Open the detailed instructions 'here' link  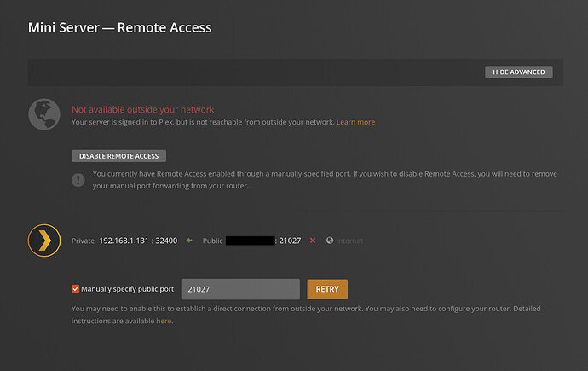pos(164,322)
